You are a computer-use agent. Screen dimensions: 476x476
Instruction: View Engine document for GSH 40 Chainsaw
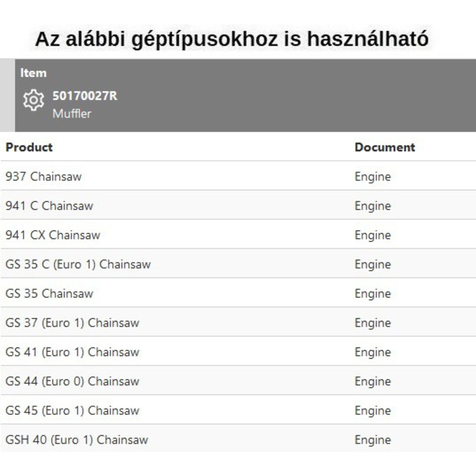click(x=373, y=440)
